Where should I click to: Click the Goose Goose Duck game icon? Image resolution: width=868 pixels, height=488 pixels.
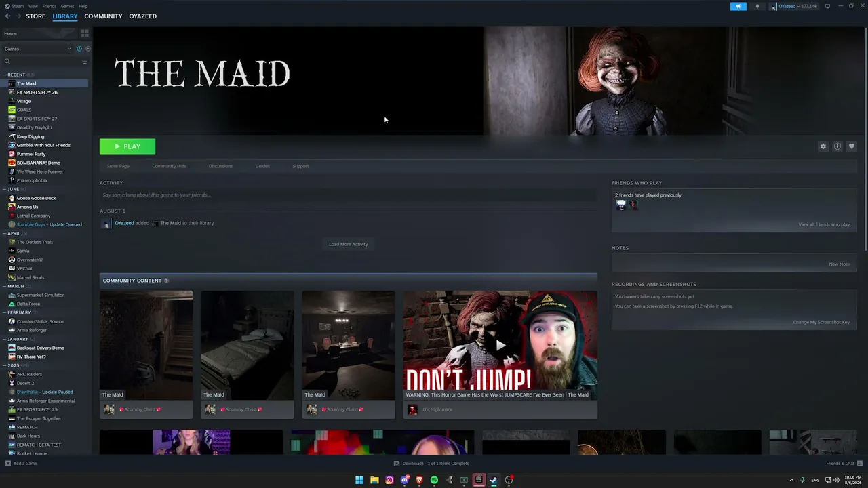point(12,198)
